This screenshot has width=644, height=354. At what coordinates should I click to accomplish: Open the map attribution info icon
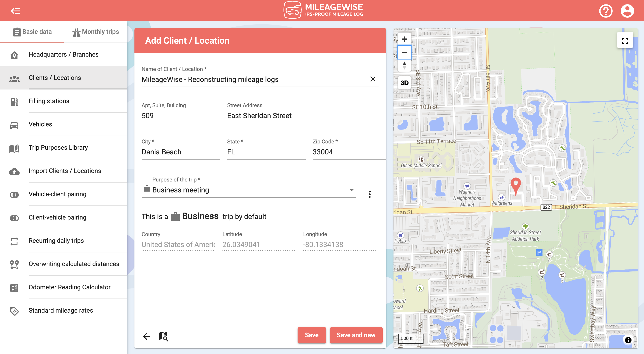point(628,340)
